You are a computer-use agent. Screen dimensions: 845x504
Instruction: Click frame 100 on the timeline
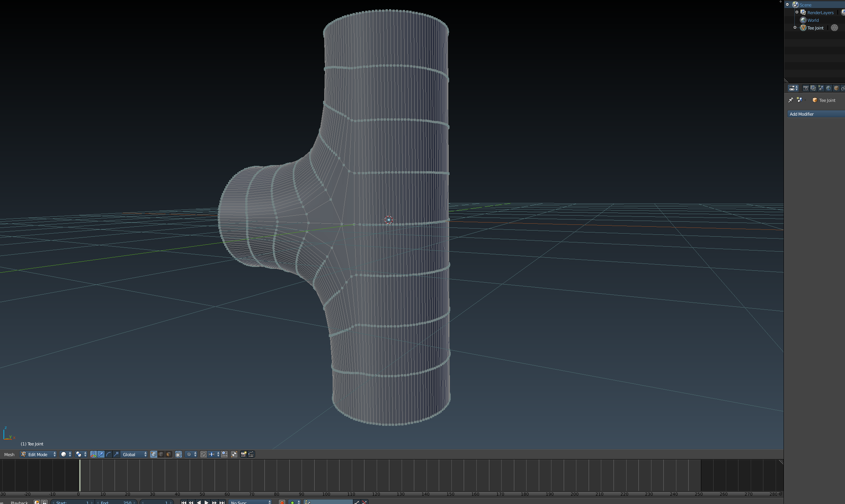point(327,475)
